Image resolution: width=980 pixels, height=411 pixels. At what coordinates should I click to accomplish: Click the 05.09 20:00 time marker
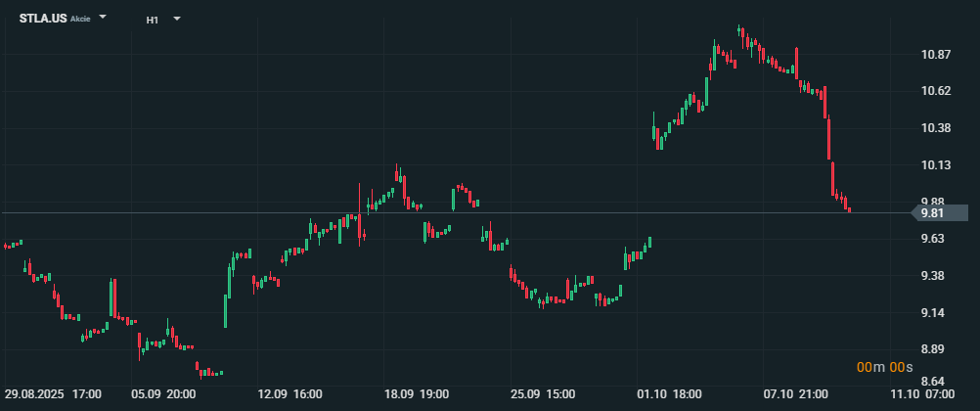(x=163, y=394)
